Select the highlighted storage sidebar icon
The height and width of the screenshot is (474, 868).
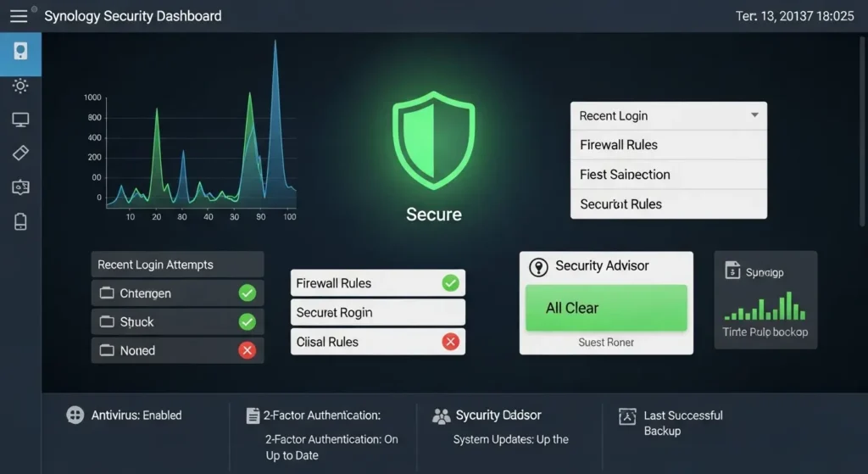point(20,52)
